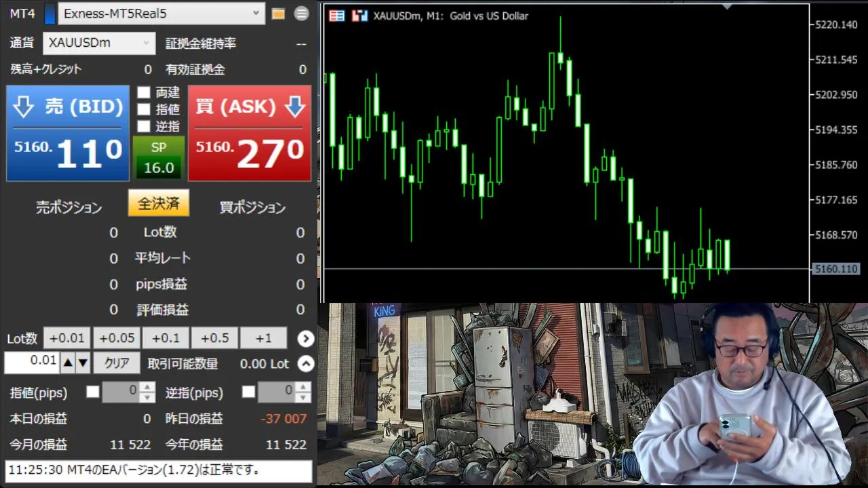Increment the 指値(pips) value spinner
Image resolution: width=868 pixels, height=488 pixels.
pos(147,387)
